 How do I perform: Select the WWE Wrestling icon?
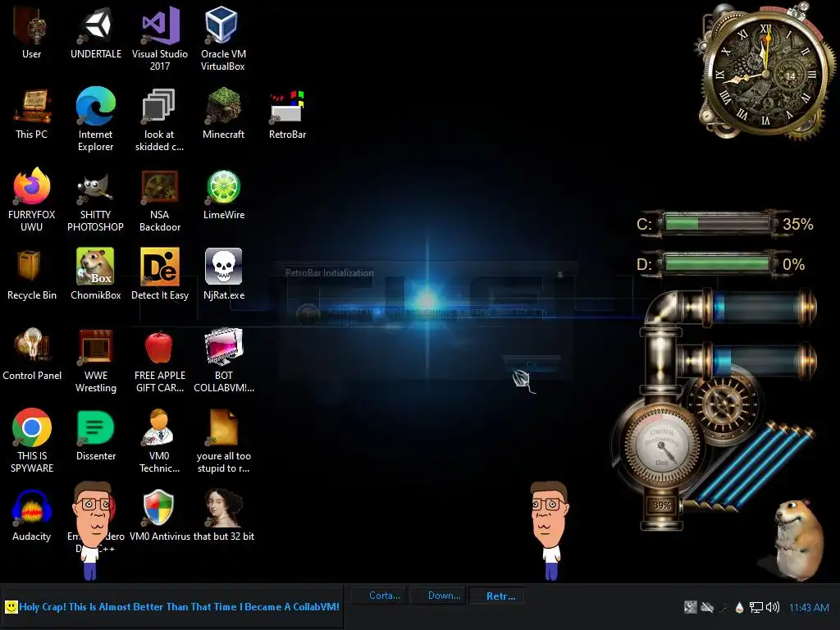coord(95,360)
